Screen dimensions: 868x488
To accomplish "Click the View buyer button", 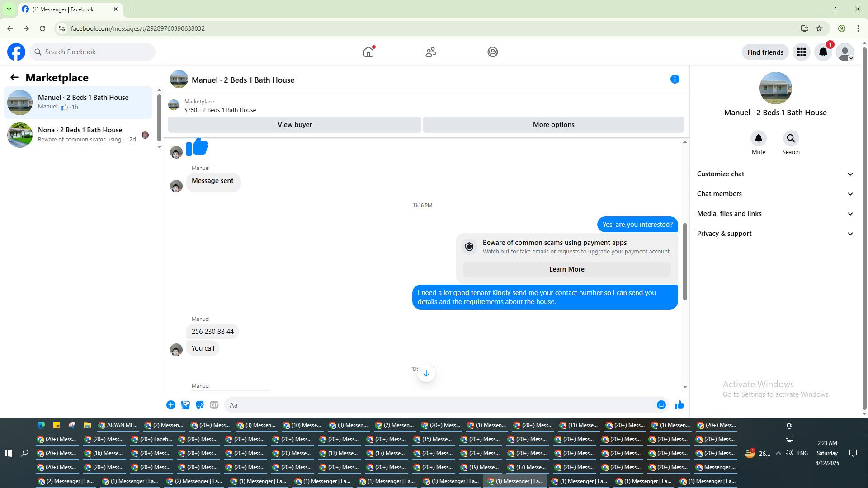I will point(295,125).
